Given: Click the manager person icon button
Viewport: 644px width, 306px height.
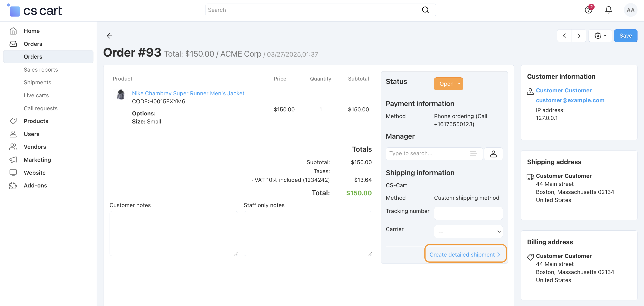Looking at the screenshot, I should [493, 153].
